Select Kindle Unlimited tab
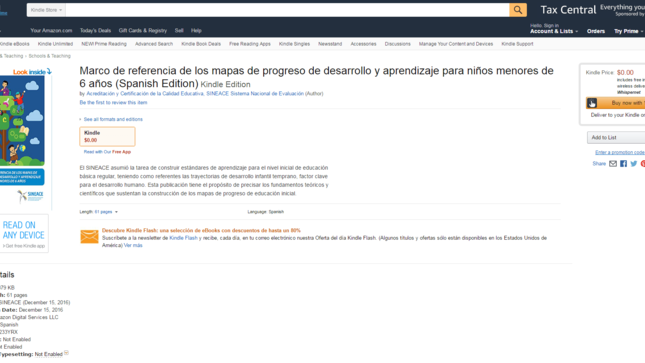Screen dimensions: 645x363 click(55, 44)
